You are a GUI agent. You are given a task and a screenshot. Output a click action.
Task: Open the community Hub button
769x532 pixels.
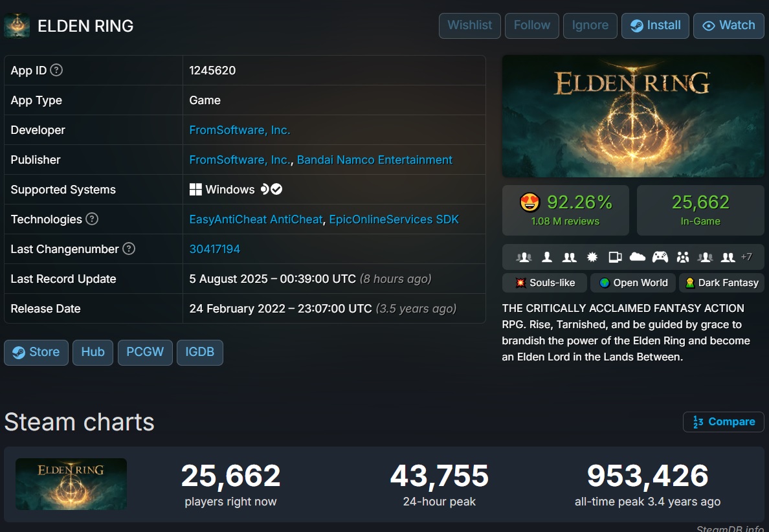pos(93,352)
